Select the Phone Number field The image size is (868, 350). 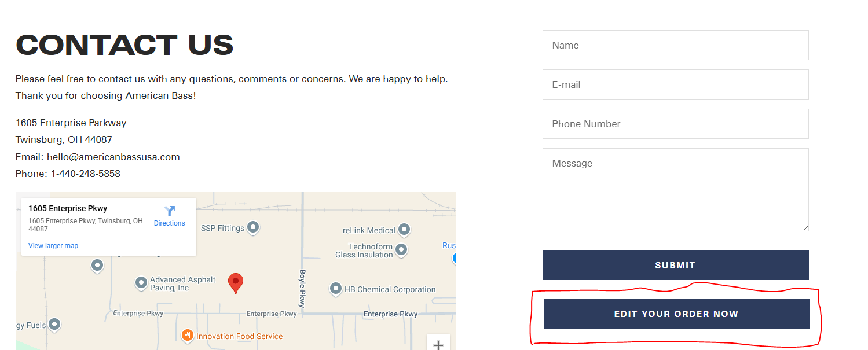point(675,124)
